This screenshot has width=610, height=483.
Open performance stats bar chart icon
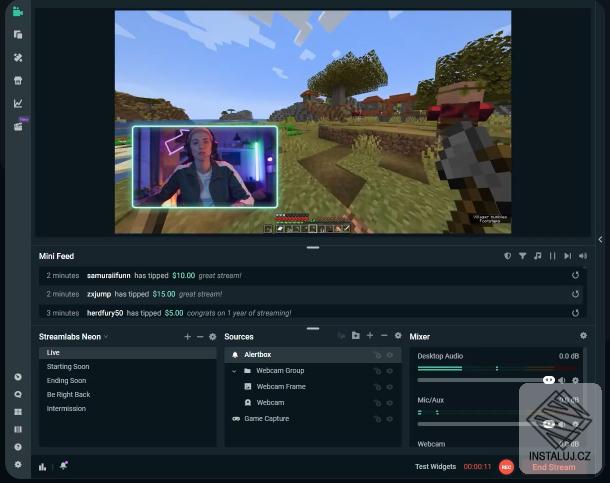42,467
